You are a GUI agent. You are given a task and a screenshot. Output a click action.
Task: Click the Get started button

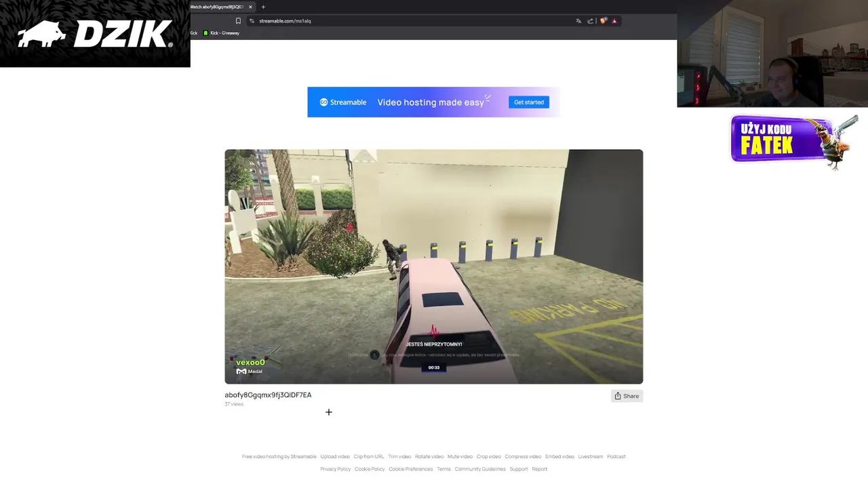[529, 102]
